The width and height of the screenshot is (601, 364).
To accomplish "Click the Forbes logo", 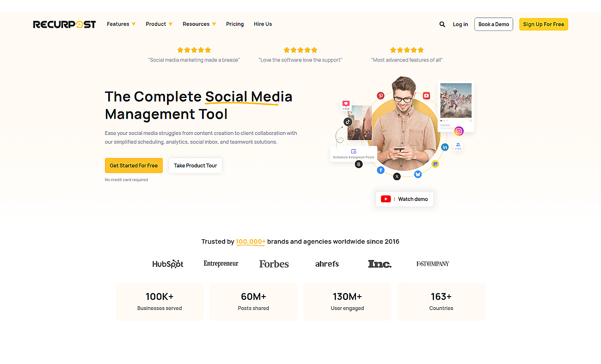I will (274, 264).
